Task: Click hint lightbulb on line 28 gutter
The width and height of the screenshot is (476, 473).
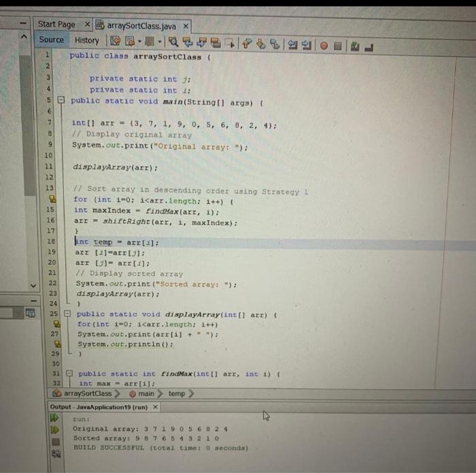Action: [x=57, y=344]
